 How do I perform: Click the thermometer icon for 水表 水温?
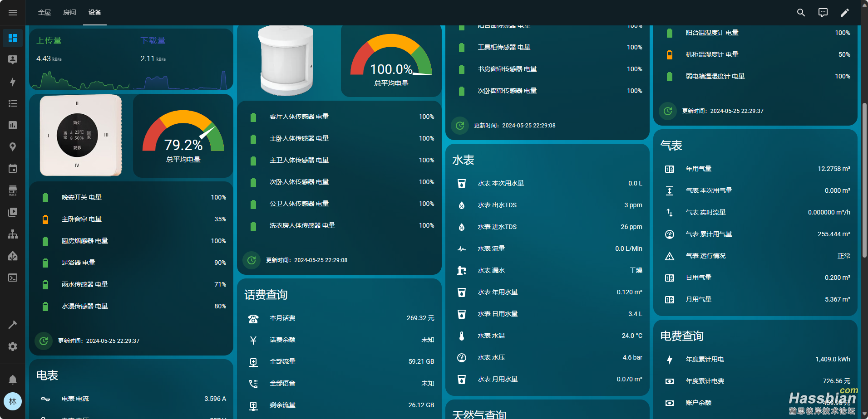click(462, 336)
